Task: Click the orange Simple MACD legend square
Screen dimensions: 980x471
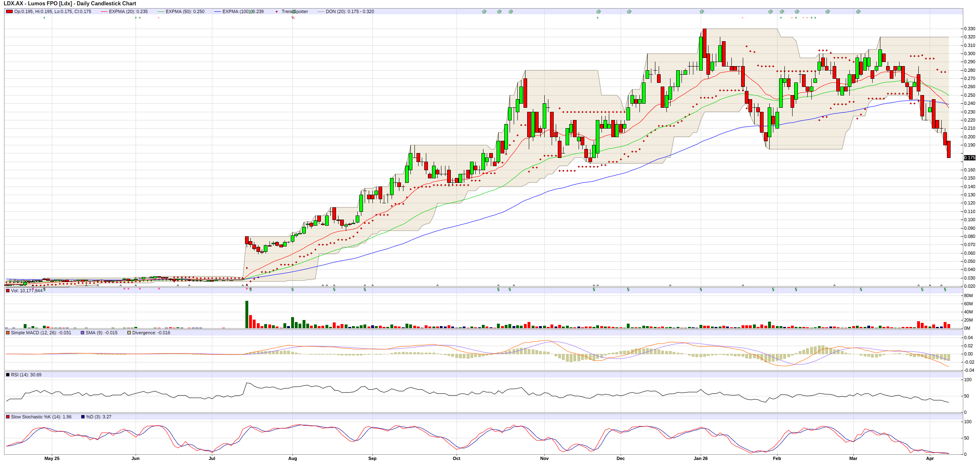Action: [x=8, y=333]
